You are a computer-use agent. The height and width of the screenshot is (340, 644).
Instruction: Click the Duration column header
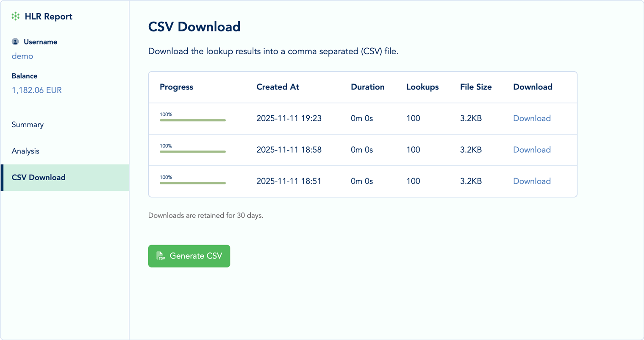tap(367, 87)
